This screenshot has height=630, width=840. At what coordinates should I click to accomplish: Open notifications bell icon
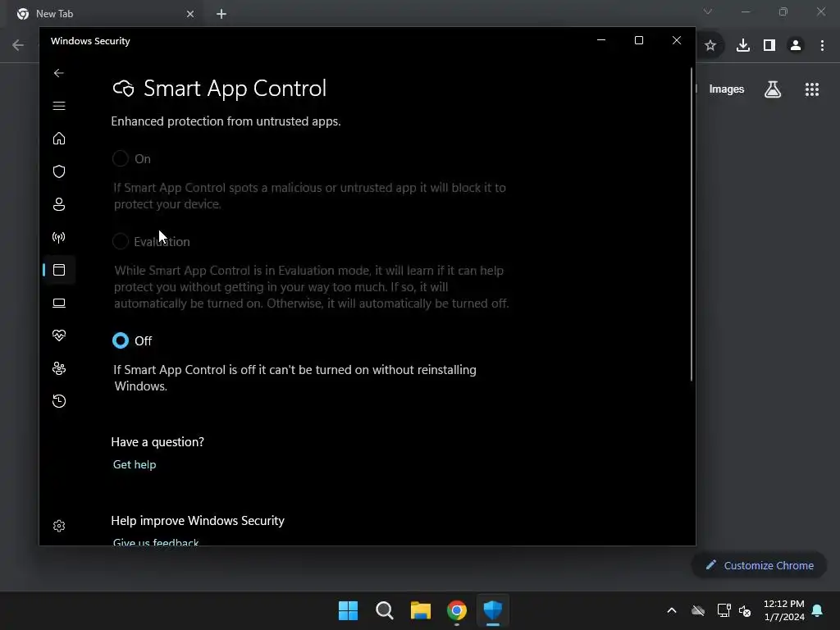(818, 610)
